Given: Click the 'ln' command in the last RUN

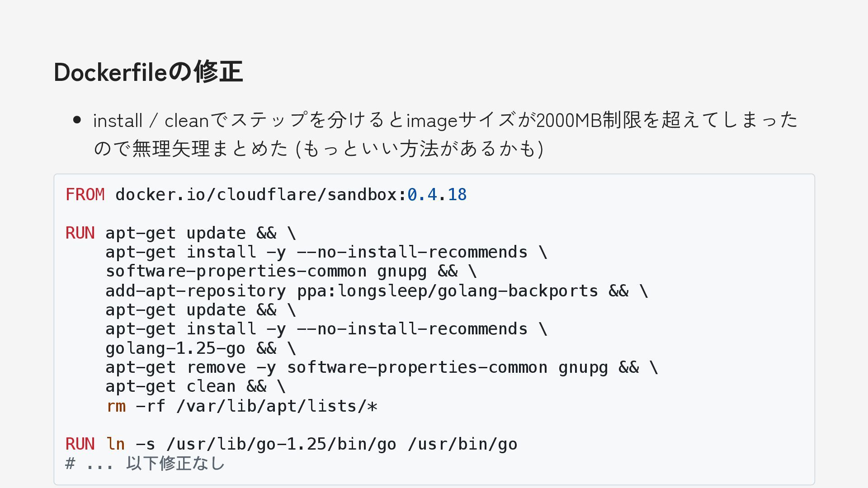Looking at the screenshot, I should click(x=116, y=444).
